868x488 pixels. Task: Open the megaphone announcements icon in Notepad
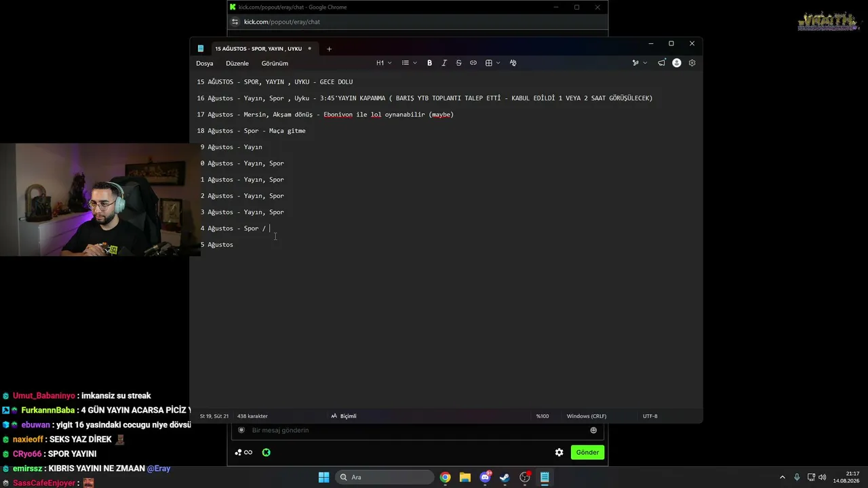[661, 63]
